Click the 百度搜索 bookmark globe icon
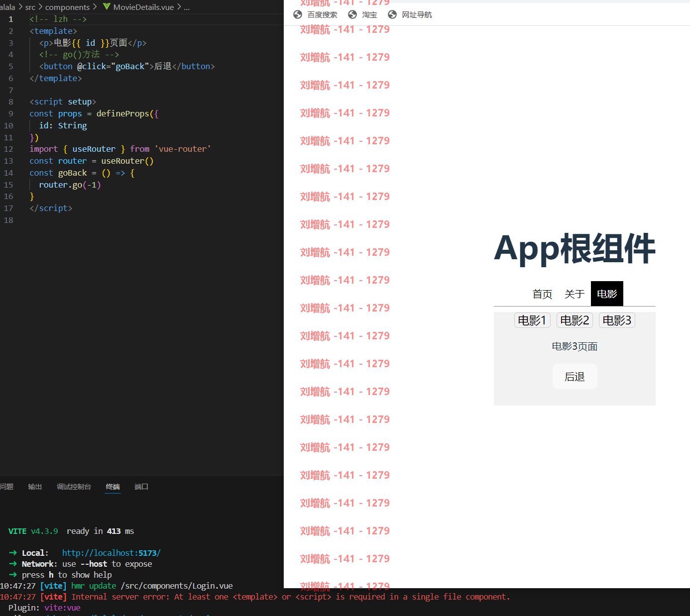The width and height of the screenshot is (690, 616). pos(298,14)
